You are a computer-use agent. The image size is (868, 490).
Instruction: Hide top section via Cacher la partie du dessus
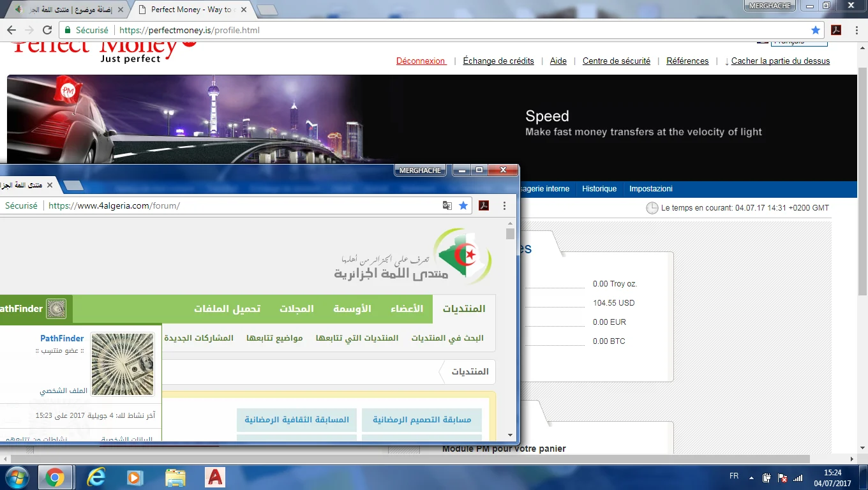click(x=780, y=61)
